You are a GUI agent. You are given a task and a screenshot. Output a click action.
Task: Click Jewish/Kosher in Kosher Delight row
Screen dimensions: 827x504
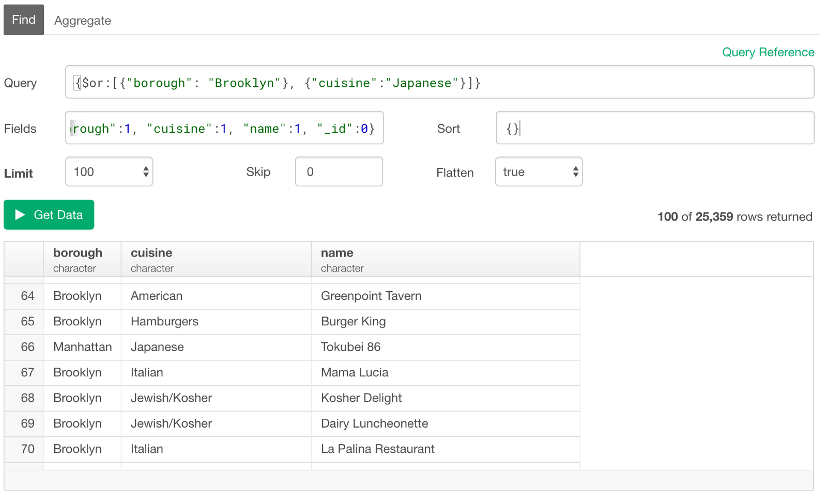point(216,398)
